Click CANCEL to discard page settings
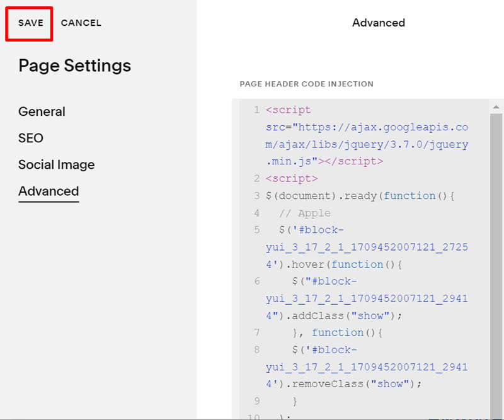The height and width of the screenshot is (420, 504). [81, 23]
